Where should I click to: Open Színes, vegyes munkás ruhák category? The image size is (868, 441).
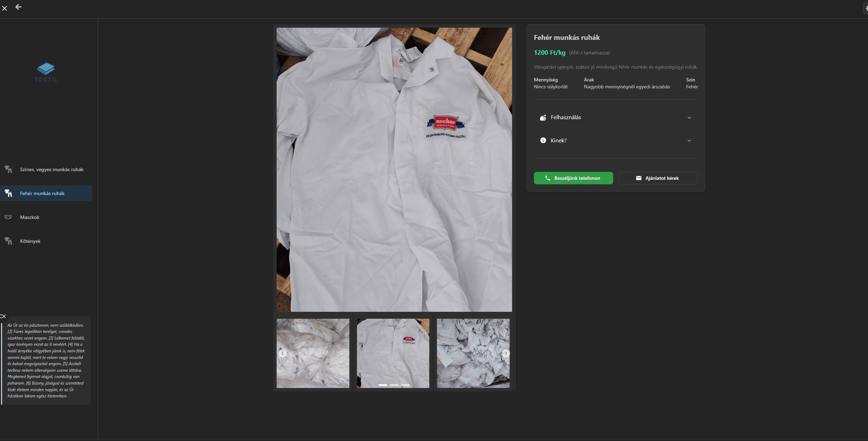(x=52, y=169)
